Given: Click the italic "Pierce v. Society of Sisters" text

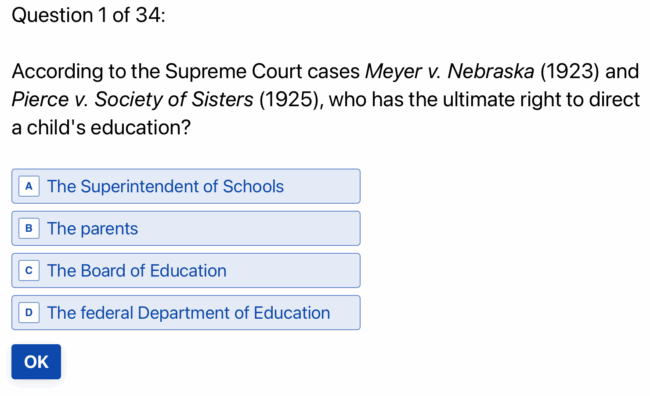Looking at the screenshot, I should tap(132, 100).
